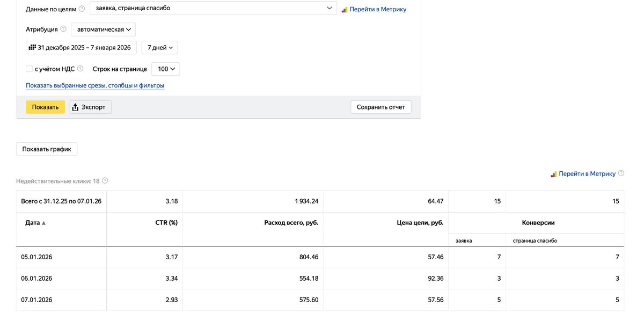This screenshot has width=644, height=321.
Task: Open the goals dropdown заявка, страница спасибо
Action: pyautogui.click(x=213, y=9)
